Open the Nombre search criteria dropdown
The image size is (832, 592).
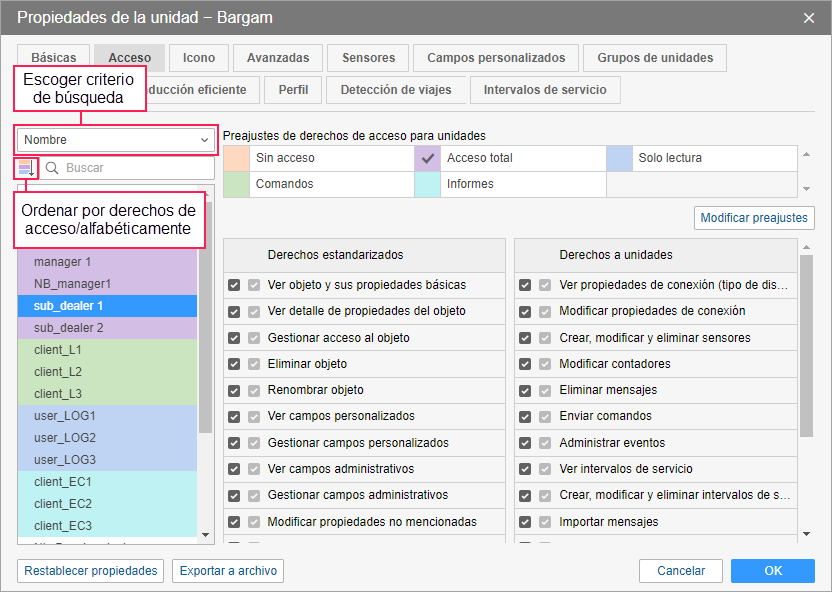pyautogui.click(x=116, y=140)
